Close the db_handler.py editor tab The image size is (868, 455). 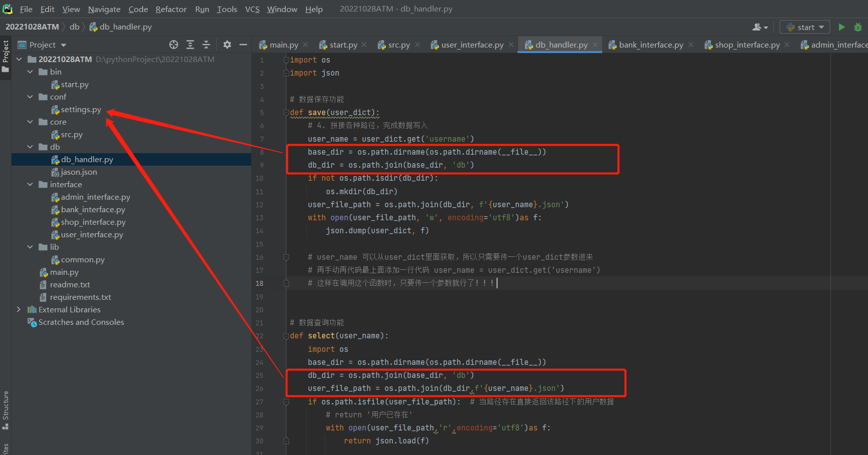595,45
